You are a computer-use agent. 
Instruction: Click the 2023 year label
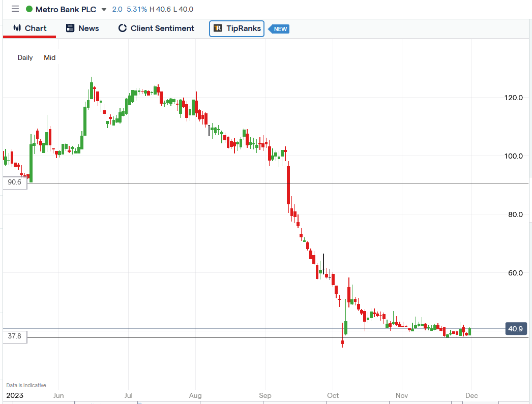pyautogui.click(x=15, y=395)
